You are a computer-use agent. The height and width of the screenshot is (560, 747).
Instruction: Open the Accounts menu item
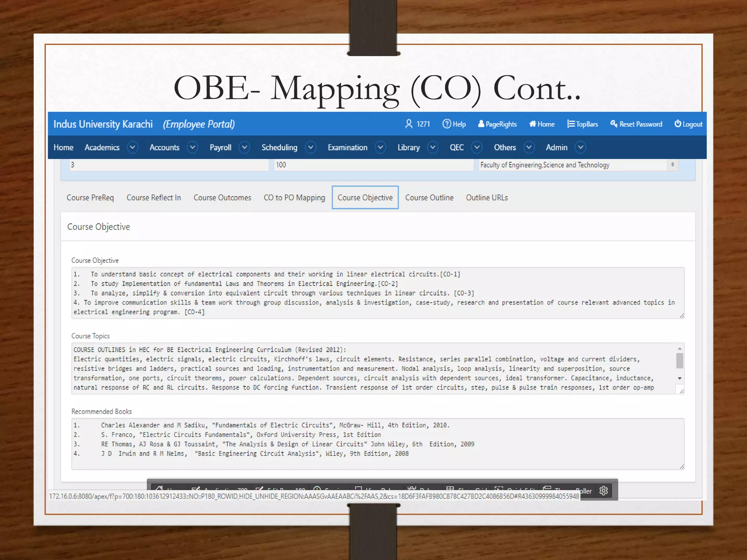point(165,147)
